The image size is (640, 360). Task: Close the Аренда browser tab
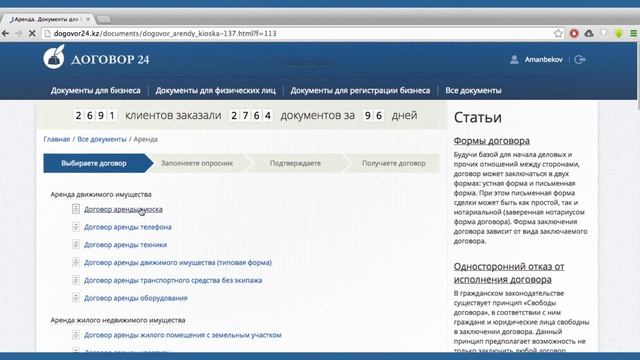pos(88,19)
